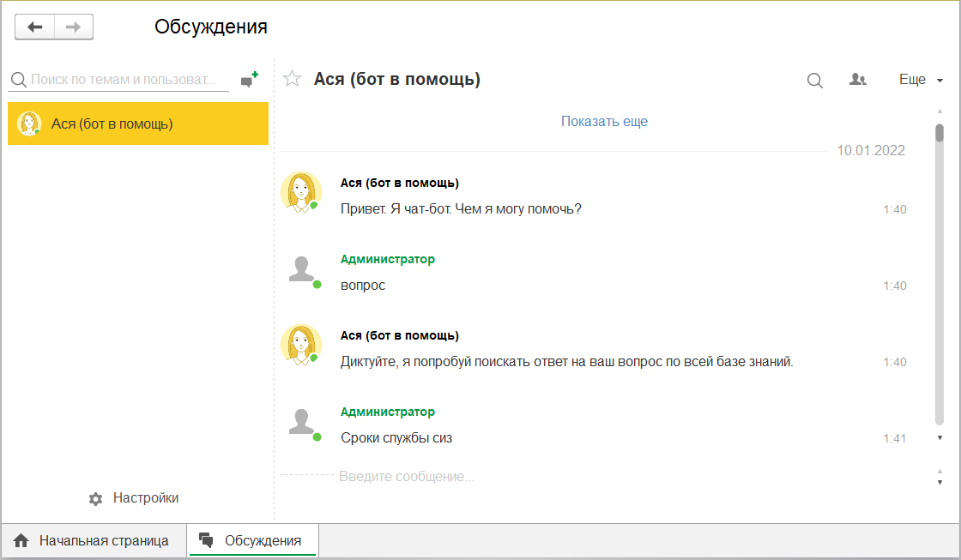Start a new discussion with plus icon
The width and height of the screenshot is (961, 560).
pyautogui.click(x=249, y=80)
